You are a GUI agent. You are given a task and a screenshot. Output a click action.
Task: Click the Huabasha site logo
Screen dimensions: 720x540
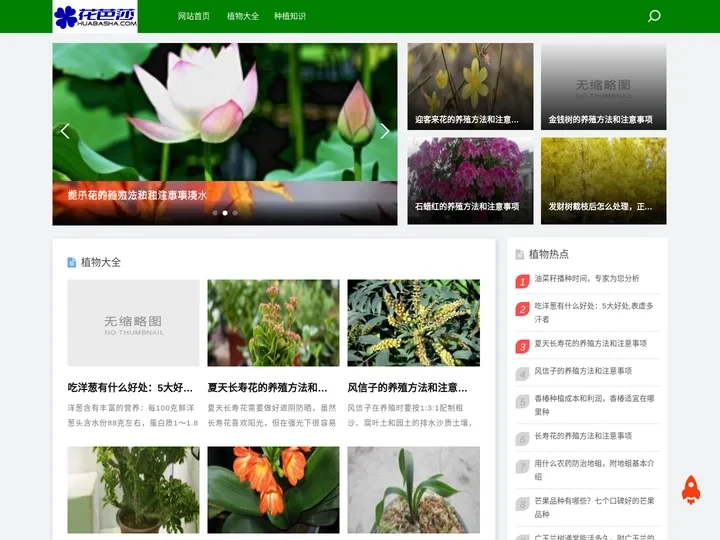point(95,16)
